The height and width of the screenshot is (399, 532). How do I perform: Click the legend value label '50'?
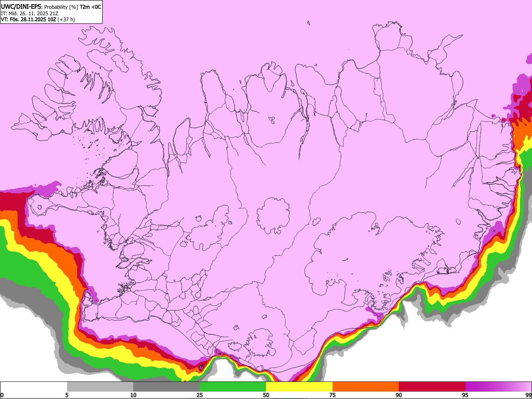266,395
